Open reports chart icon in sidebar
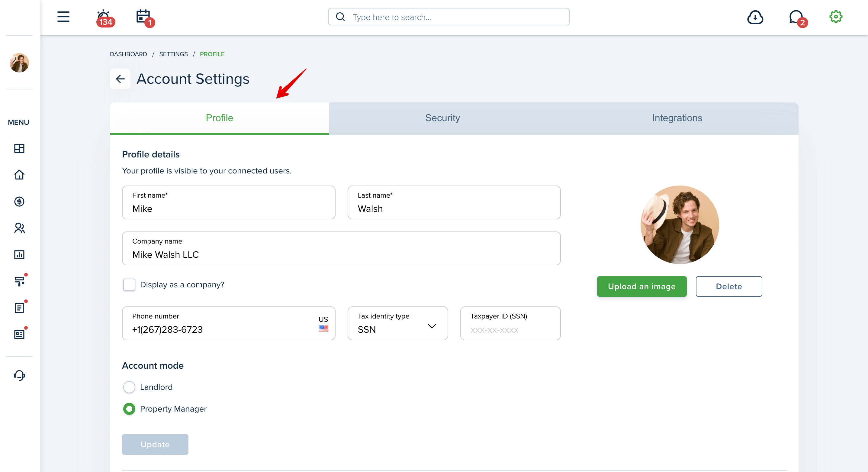The image size is (868, 472). point(19,254)
